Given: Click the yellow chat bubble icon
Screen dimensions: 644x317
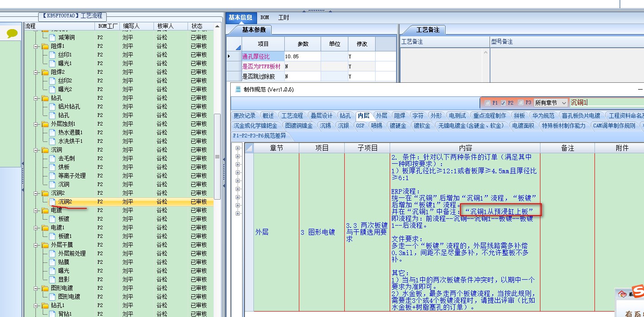Looking at the screenshot, I should [12, 33].
